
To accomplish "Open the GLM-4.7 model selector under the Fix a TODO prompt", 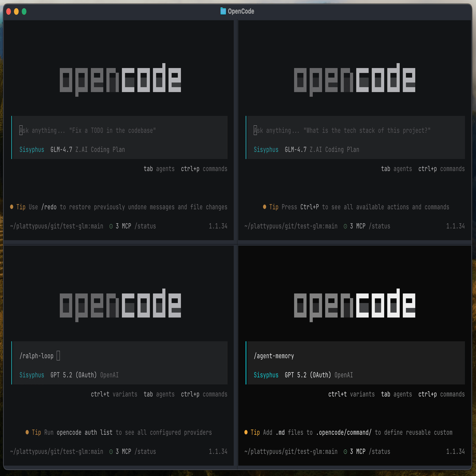I will point(61,150).
